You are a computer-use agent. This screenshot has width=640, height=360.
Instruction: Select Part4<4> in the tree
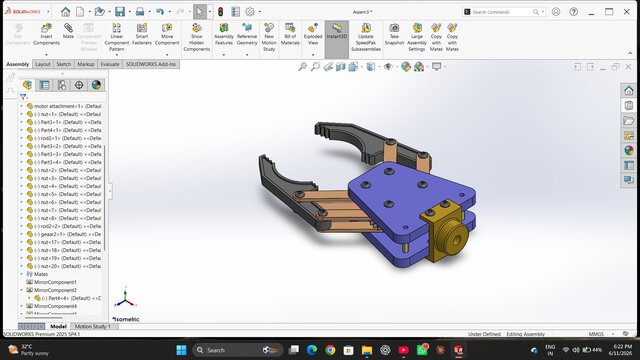click(x=68, y=298)
